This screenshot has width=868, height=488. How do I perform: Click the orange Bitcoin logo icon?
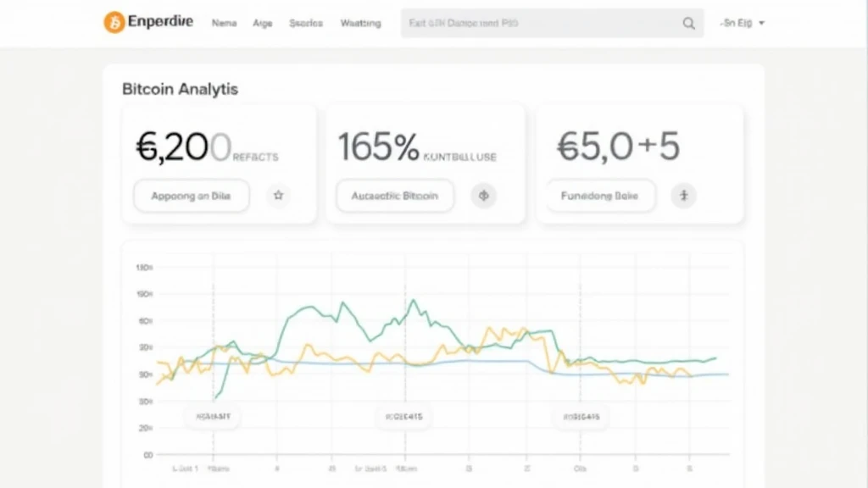pyautogui.click(x=114, y=23)
